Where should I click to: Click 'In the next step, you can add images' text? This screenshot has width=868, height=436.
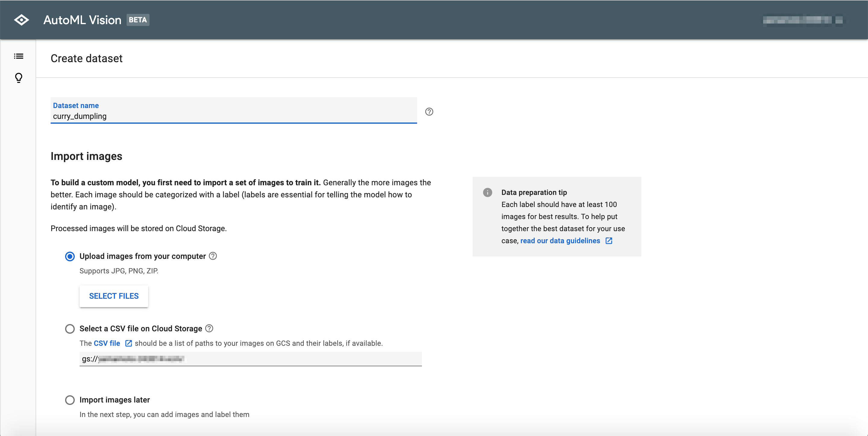click(165, 414)
